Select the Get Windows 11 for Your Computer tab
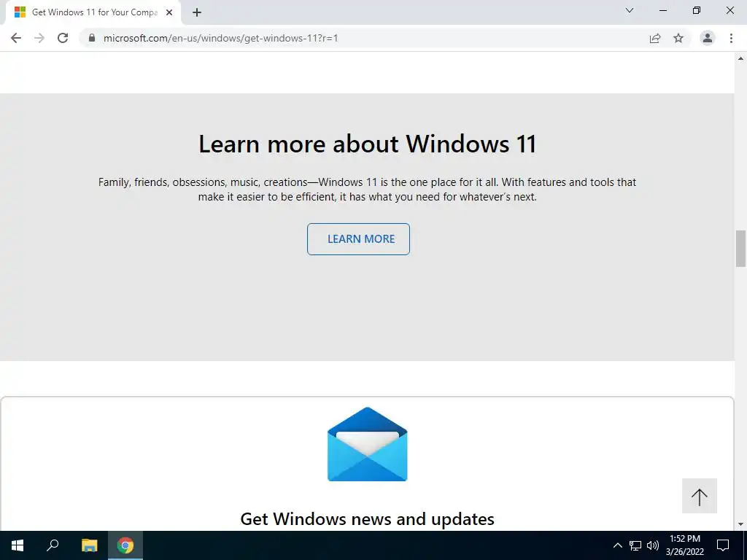The height and width of the screenshot is (560, 747). tap(94, 12)
